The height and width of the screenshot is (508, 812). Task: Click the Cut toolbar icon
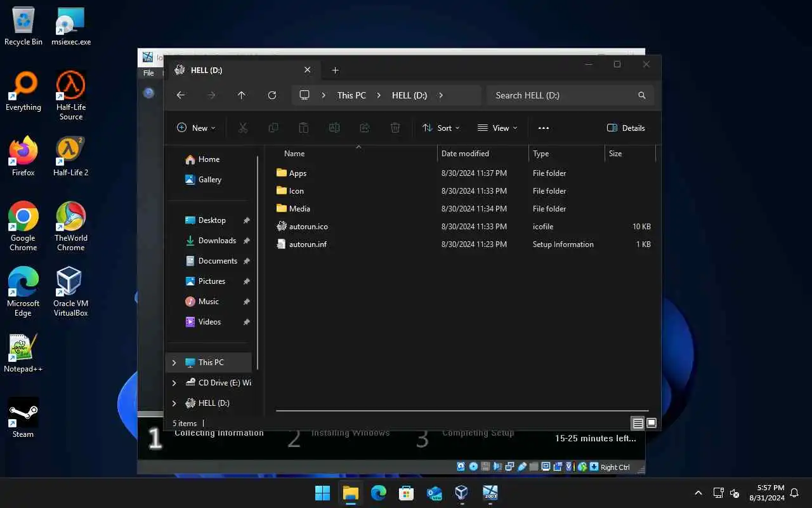click(x=243, y=128)
